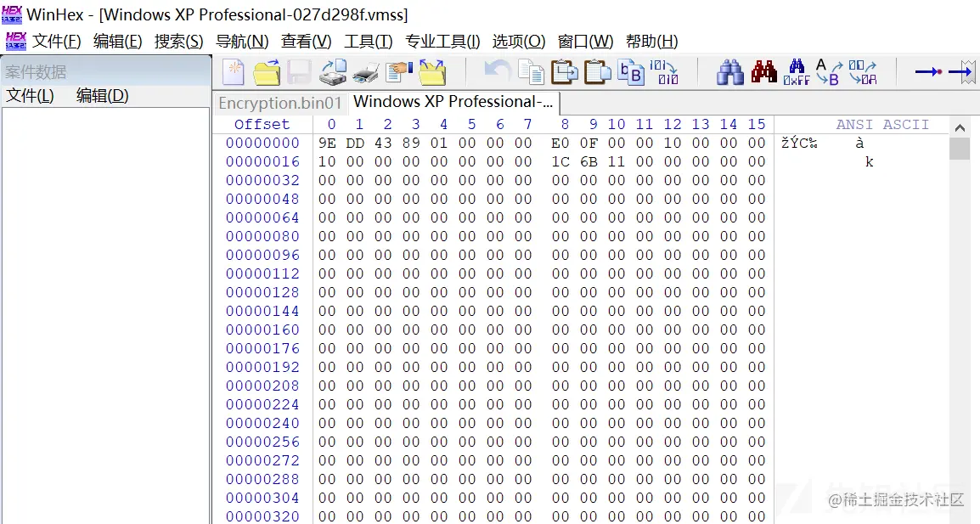Click the ASCII text 'žÝC‰' in the first row
The height and width of the screenshot is (524, 980).
[x=799, y=144]
